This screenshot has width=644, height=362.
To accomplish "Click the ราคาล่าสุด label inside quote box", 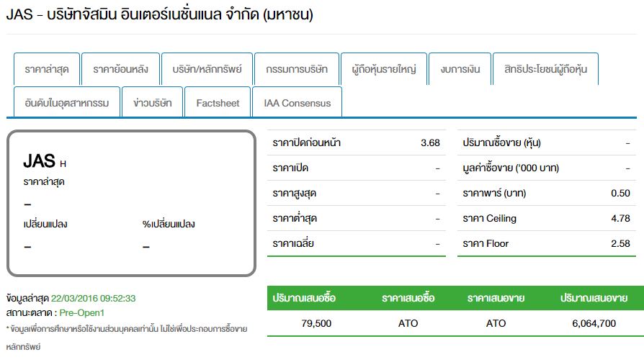I will (x=44, y=182).
